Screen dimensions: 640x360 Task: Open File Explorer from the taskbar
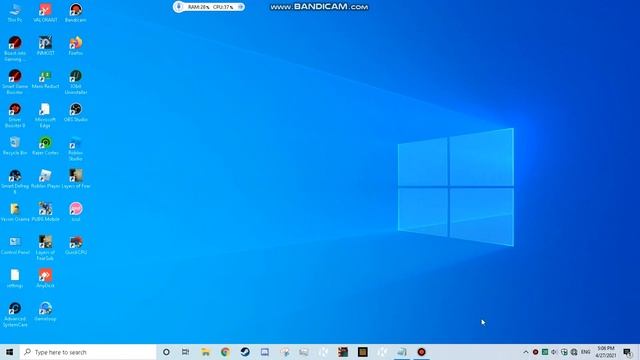205,352
